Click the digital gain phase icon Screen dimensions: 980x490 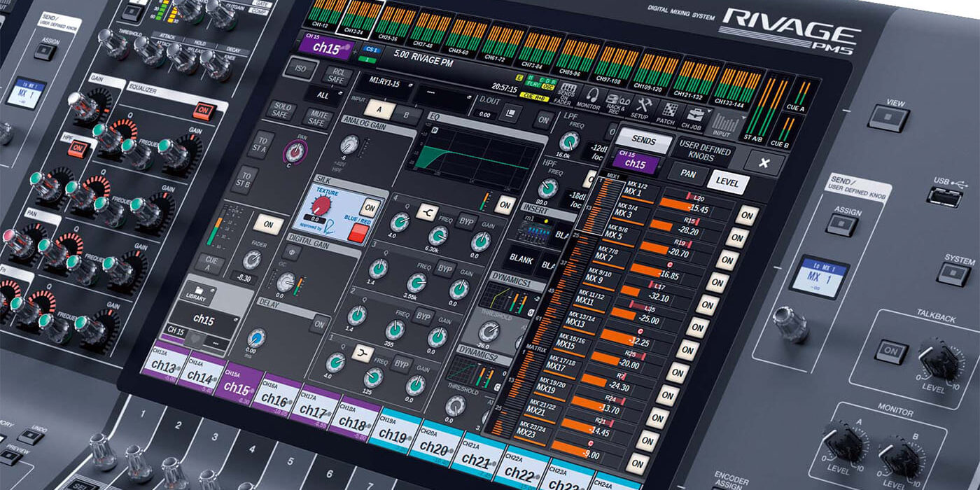[290, 253]
